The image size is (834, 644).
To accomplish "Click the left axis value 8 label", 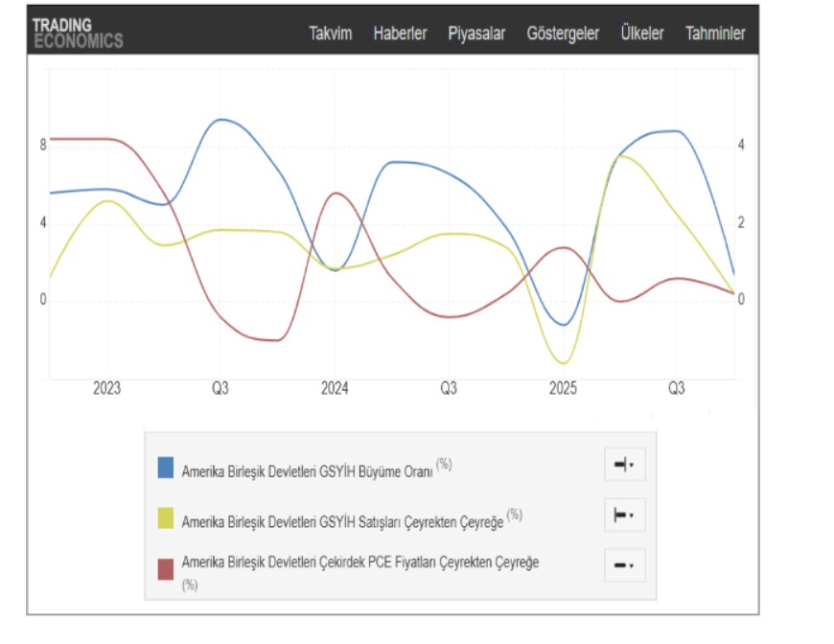I will [43, 146].
